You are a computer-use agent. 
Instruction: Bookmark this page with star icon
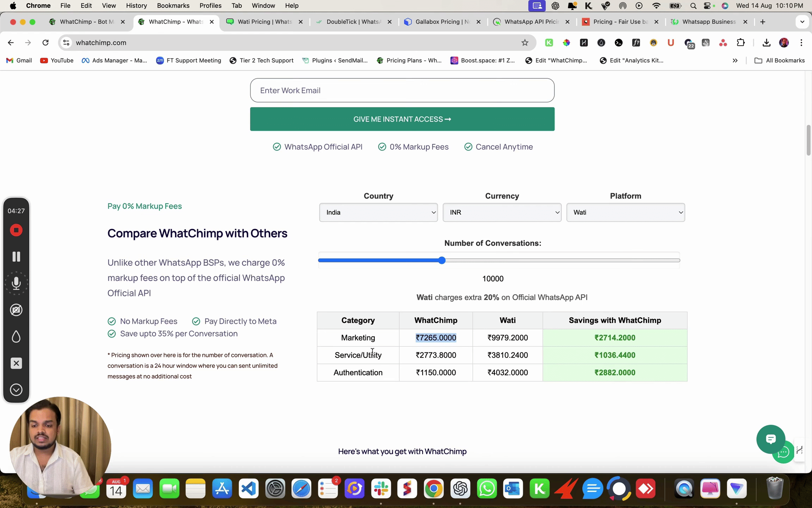525,43
